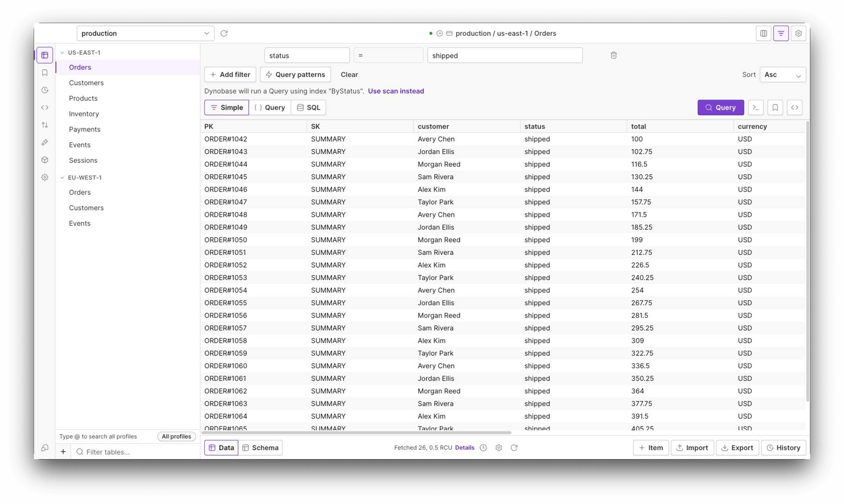Toggle the column layout icon in the top-right corner

tap(763, 33)
